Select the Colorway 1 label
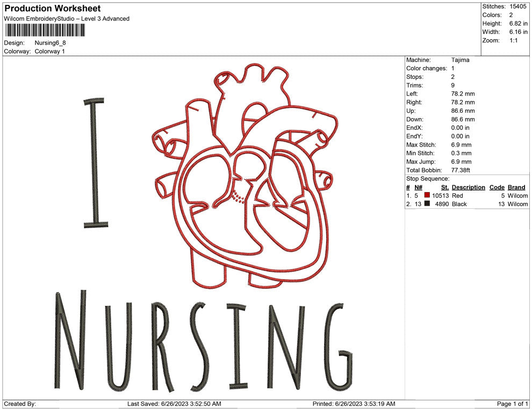This screenshot has width=532, height=409. (49, 52)
